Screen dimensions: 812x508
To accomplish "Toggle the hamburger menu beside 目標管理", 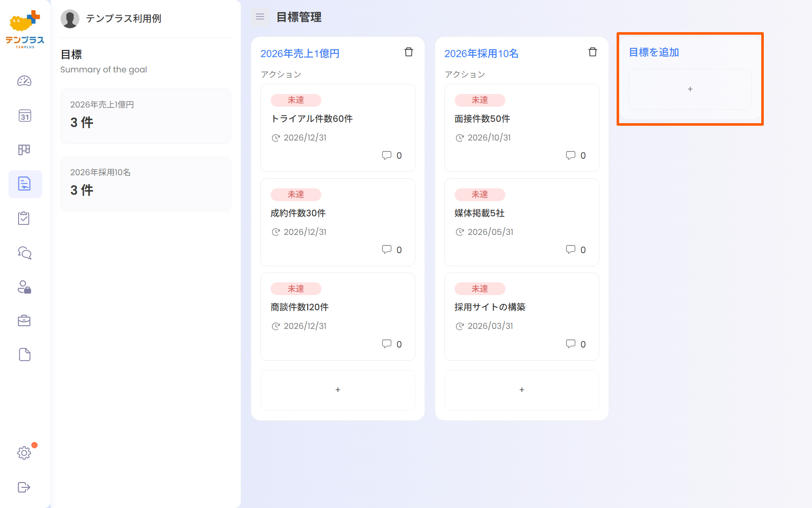I will pyautogui.click(x=260, y=17).
